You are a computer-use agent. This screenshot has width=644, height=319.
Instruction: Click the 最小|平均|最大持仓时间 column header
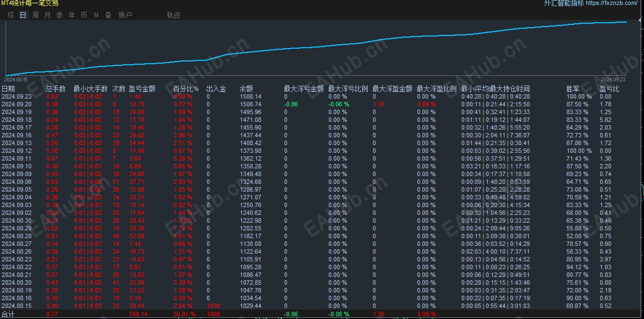(496, 89)
